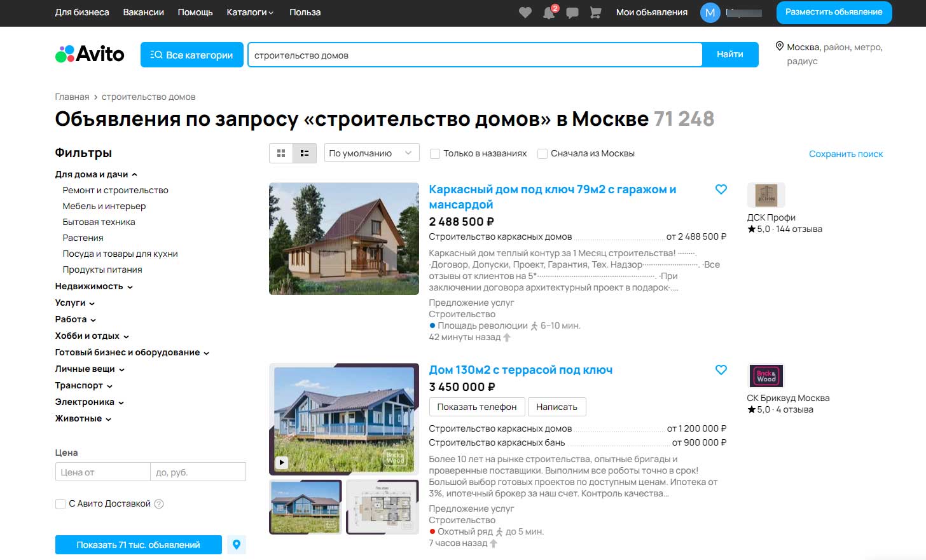Check Сначала из Москвы option
This screenshot has width=926, height=560.
[x=542, y=154]
